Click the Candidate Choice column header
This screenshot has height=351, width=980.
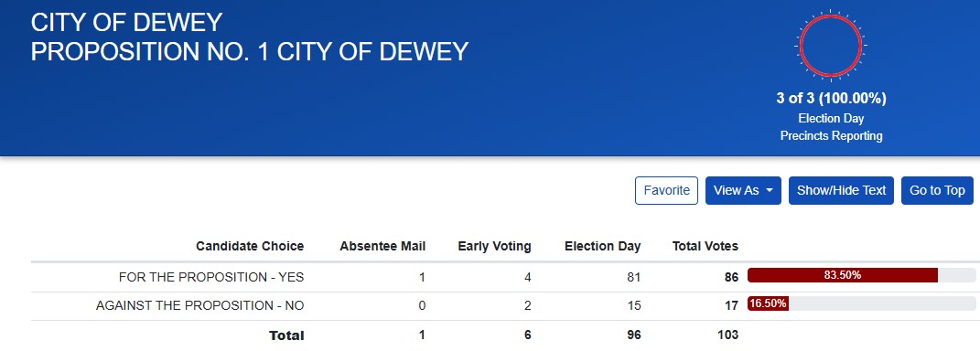coord(250,246)
